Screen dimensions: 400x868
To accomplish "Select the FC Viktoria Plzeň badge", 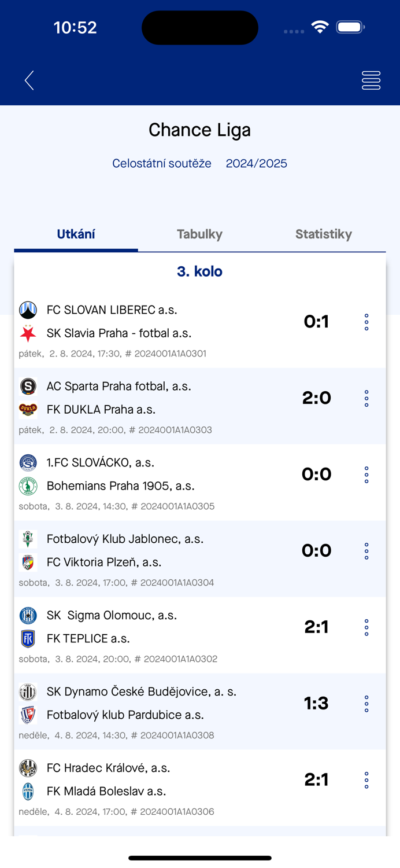I will point(28,562).
